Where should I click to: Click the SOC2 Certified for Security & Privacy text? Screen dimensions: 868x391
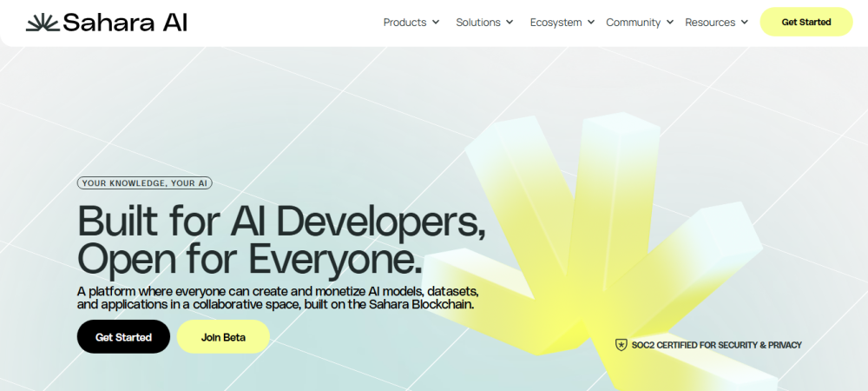point(716,345)
